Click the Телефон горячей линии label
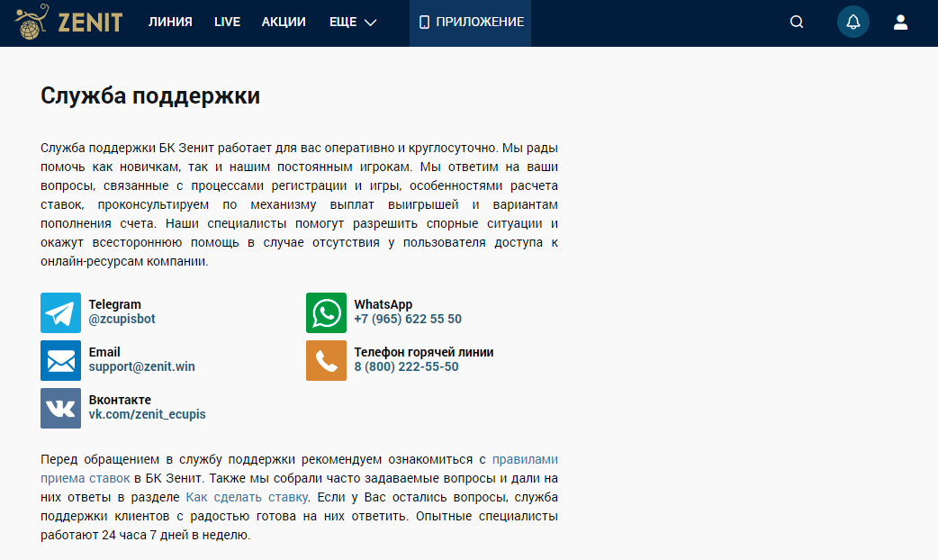 click(x=423, y=352)
